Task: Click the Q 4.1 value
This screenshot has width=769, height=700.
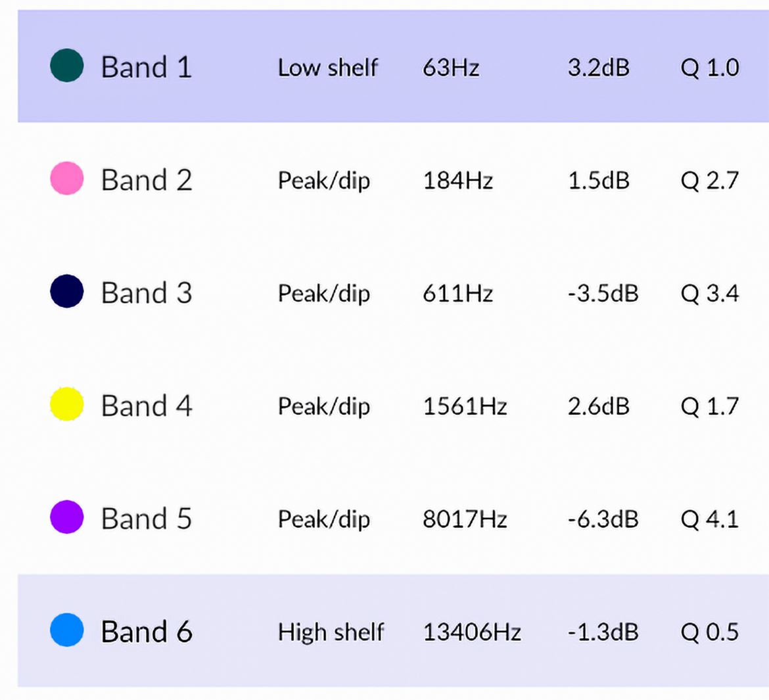Action: pos(709,519)
